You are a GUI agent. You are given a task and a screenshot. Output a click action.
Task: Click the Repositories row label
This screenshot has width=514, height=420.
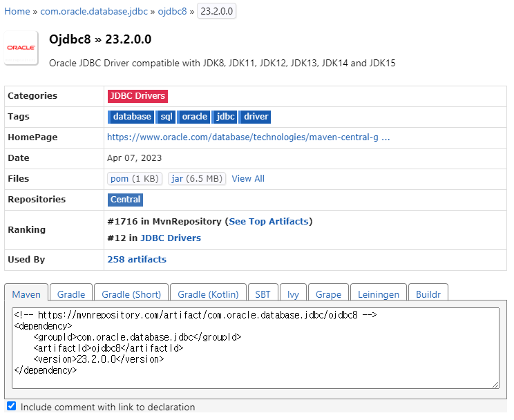coord(37,200)
